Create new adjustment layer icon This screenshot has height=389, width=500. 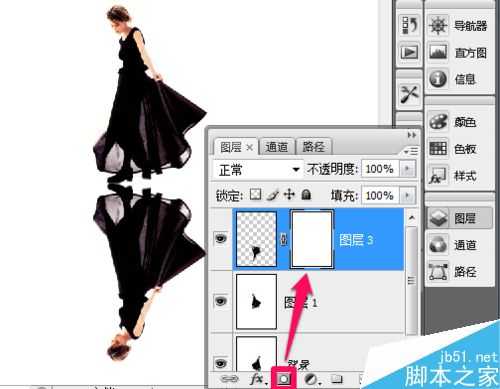click(313, 379)
